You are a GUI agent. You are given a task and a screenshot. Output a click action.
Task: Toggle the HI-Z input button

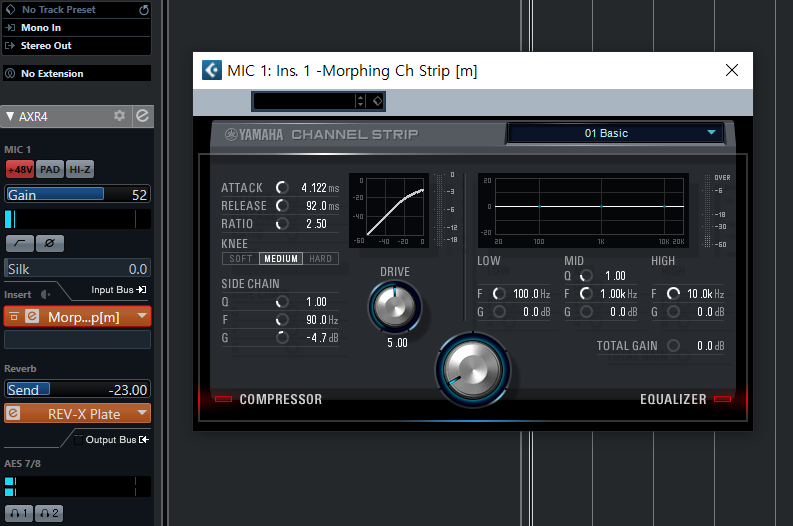click(x=80, y=169)
